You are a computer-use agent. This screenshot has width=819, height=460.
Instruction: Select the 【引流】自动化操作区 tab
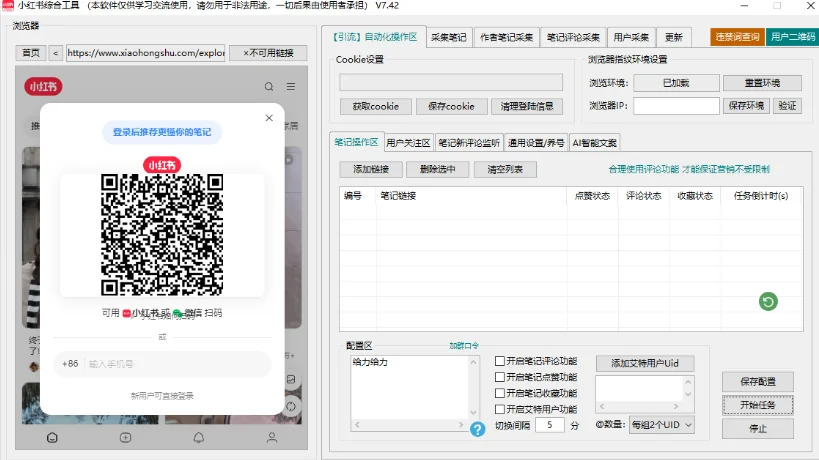374,37
